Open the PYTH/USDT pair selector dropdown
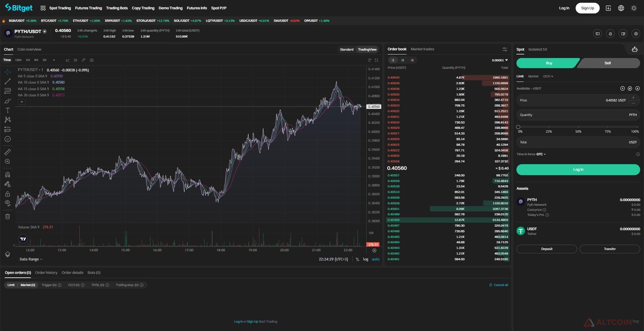This screenshot has width=644, height=331. tap(45, 32)
